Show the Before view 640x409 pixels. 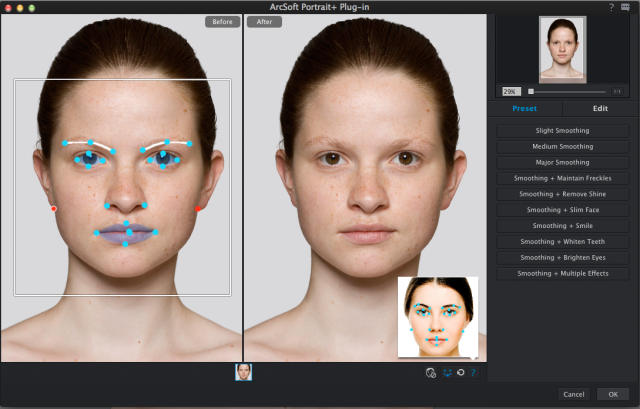click(x=222, y=22)
